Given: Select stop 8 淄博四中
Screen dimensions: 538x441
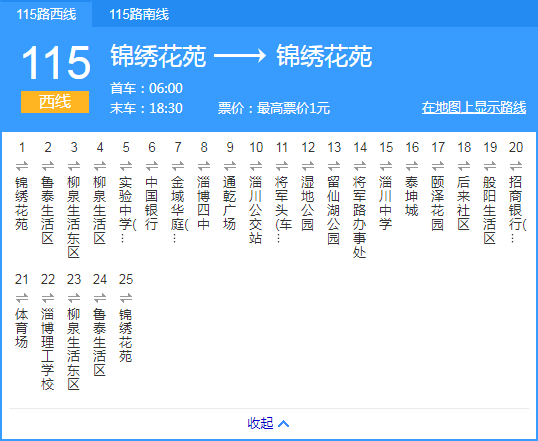Looking at the screenshot, I should pyautogui.click(x=204, y=203).
